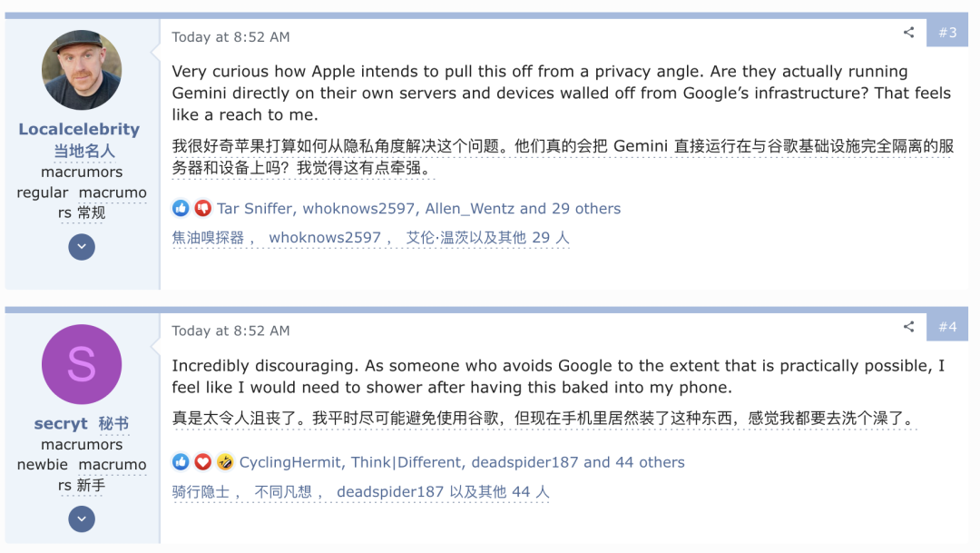
Task: Open Localcelebrity's profile username link
Action: click(x=79, y=129)
